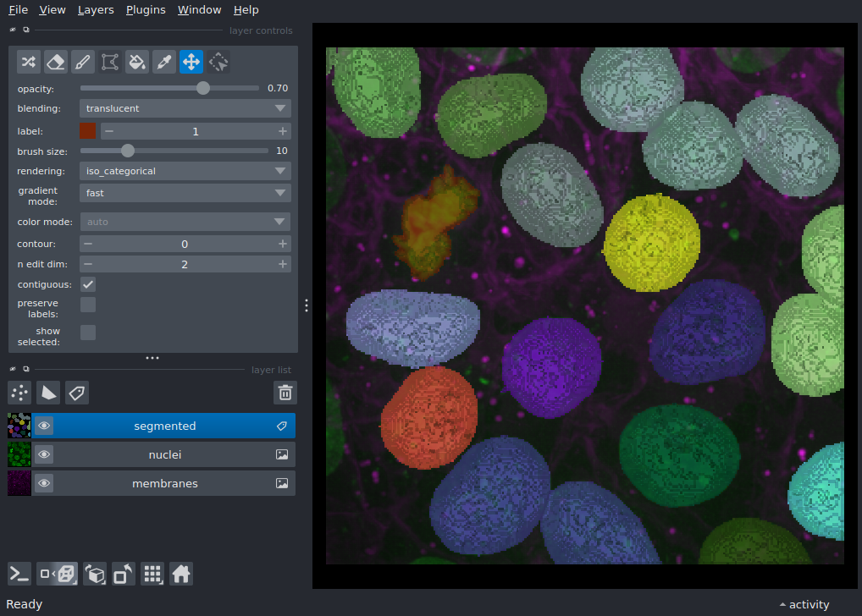The width and height of the screenshot is (862, 616).
Task: Open the console panel
Action: [19, 574]
